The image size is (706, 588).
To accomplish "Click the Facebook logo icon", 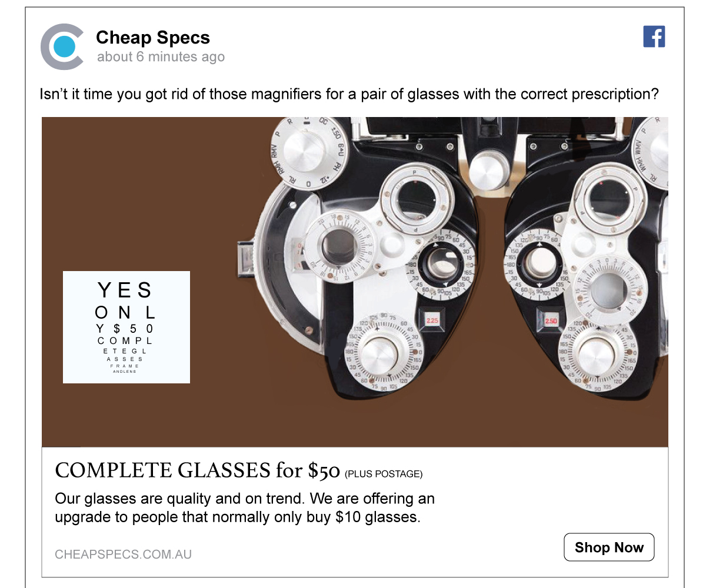I will click(654, 36).
